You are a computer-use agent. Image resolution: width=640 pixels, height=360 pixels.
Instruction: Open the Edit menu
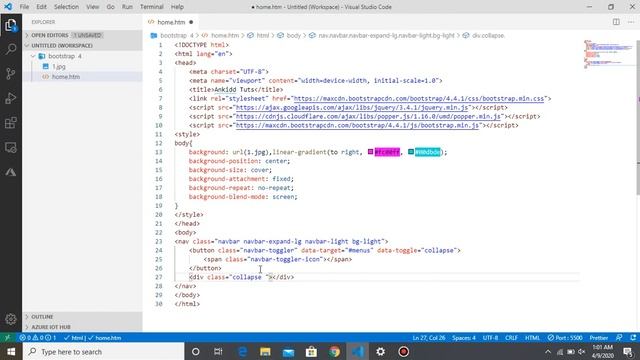pyautogui.click(x=41, y=7)
